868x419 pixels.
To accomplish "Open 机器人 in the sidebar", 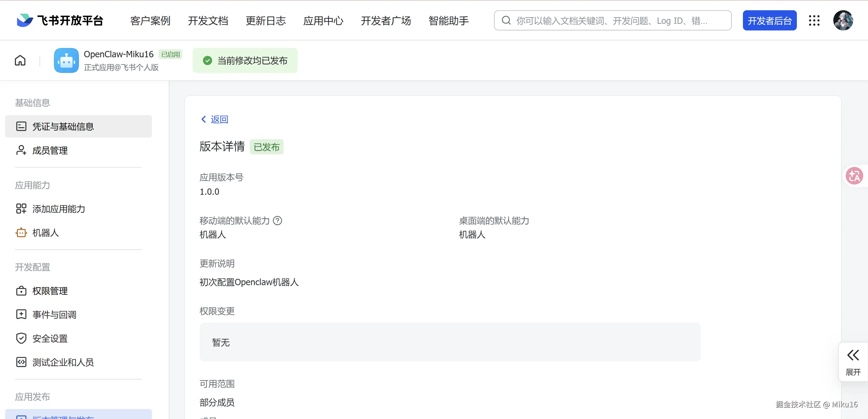I will [x=46, y=233].
